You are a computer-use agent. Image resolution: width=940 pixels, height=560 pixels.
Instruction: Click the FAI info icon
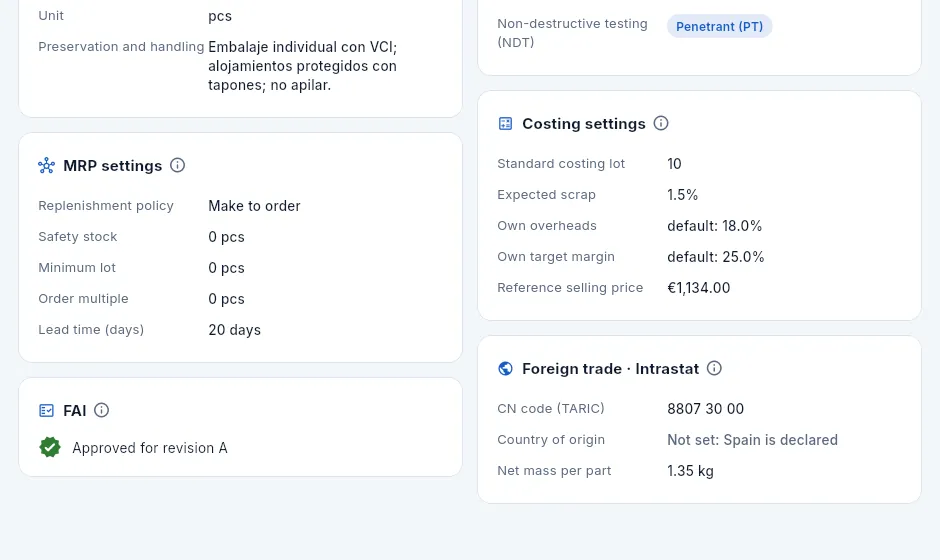101,410
